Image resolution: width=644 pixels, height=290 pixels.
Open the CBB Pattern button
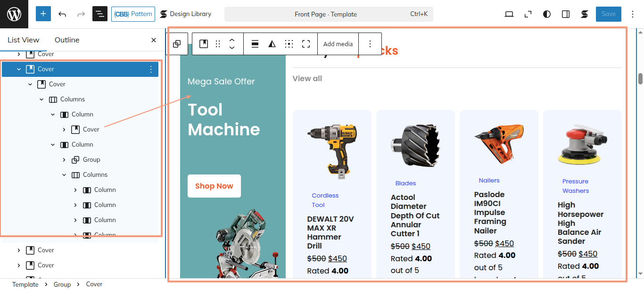(133, 14)
